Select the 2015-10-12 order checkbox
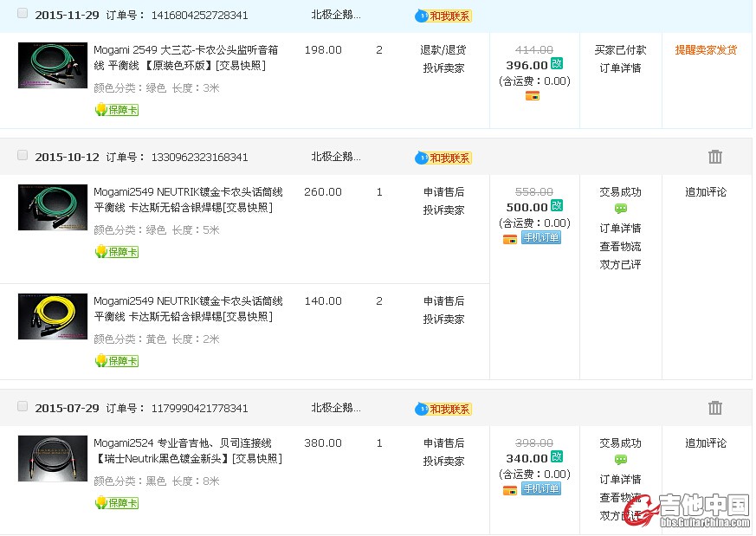Image resolution: width=756 pixels, height=536 pixels. point(23,156)
